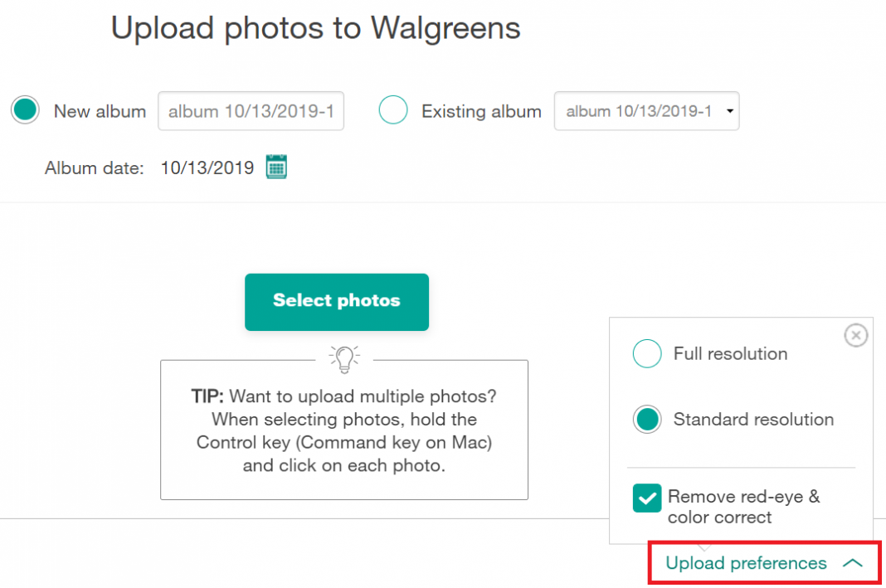The height and width of the screenshot is (588, 886).
Task: Click the Existing album dropdown arrow
Action: [729, 111]
